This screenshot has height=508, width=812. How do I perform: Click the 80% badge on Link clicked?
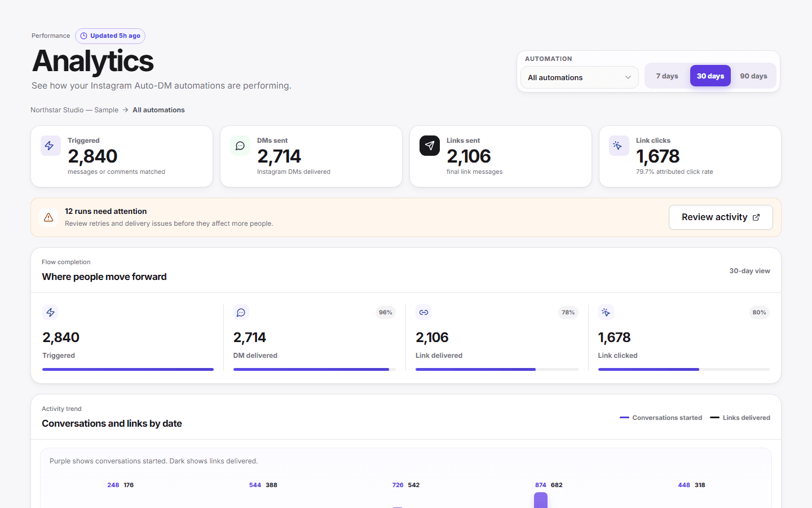pyautogui.click(x=760, y=312)
